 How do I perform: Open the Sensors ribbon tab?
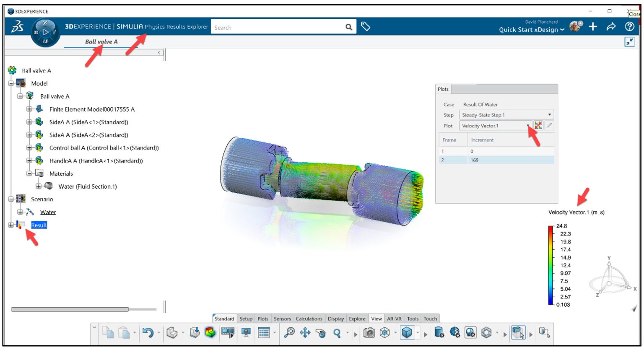coord(282,319)
